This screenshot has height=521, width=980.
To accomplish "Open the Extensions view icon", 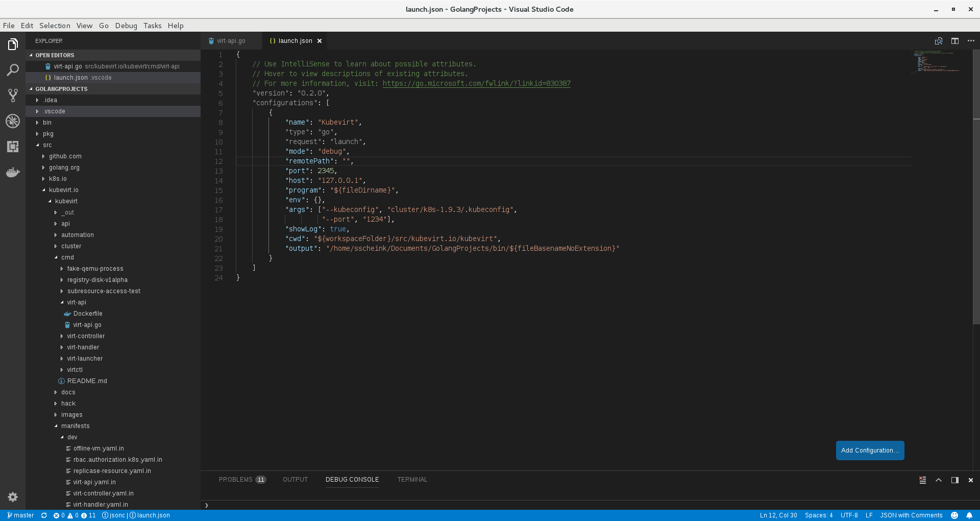I will point(13,147).
